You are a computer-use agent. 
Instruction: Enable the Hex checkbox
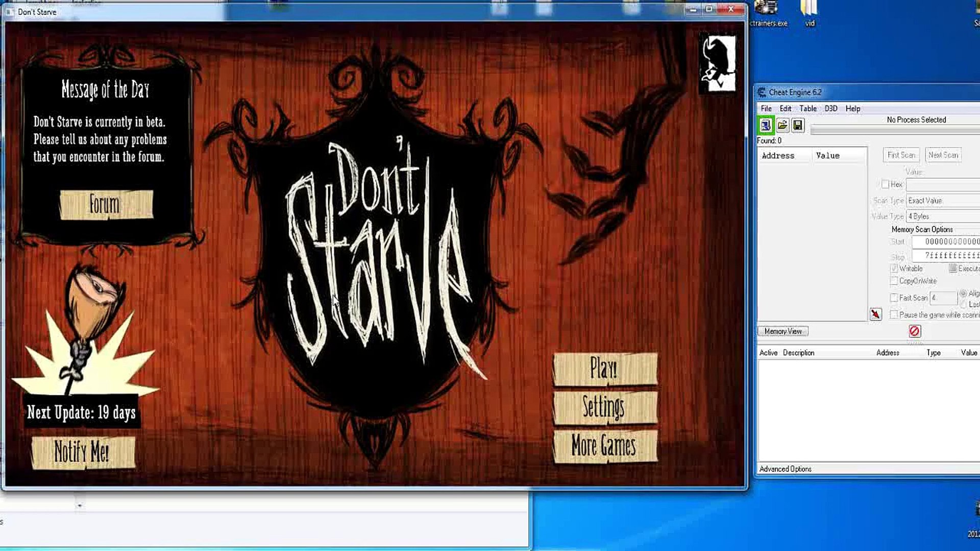(x=886, y=184)
